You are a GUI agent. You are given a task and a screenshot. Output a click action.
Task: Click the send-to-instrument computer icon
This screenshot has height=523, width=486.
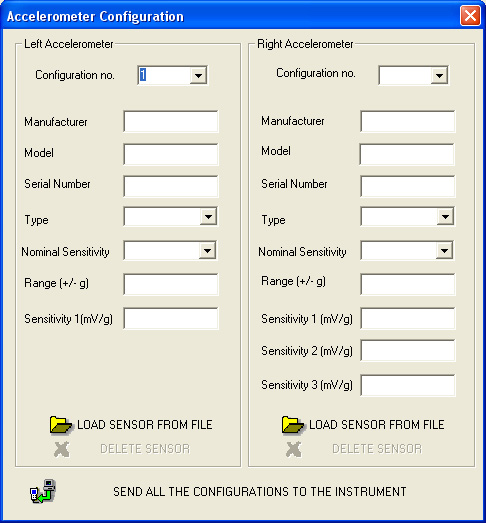pyautogui.click(x=43, y=491)
